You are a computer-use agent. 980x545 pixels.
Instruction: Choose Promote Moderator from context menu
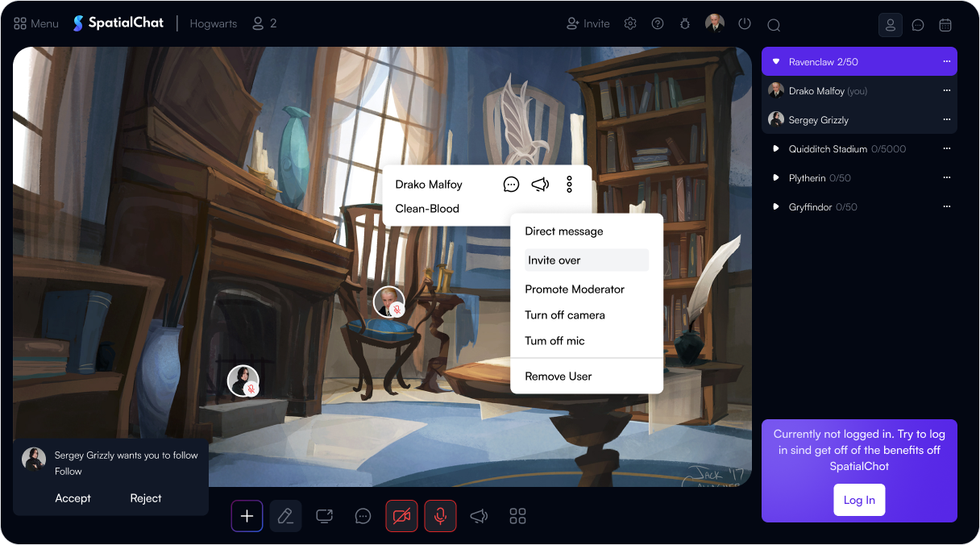pos(575,289)
